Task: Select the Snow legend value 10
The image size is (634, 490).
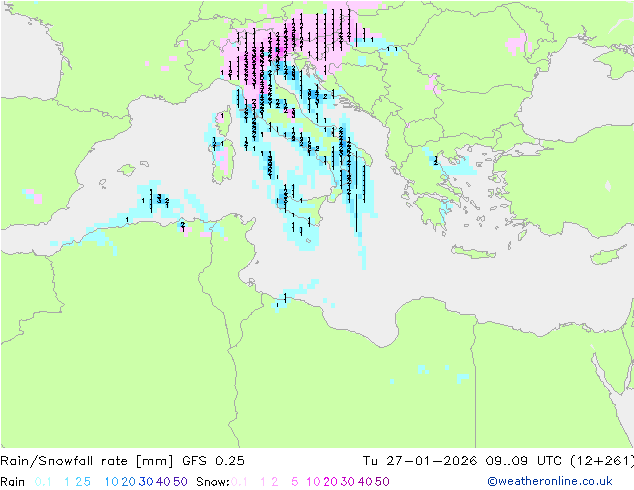Action: (x=313, y=482)
